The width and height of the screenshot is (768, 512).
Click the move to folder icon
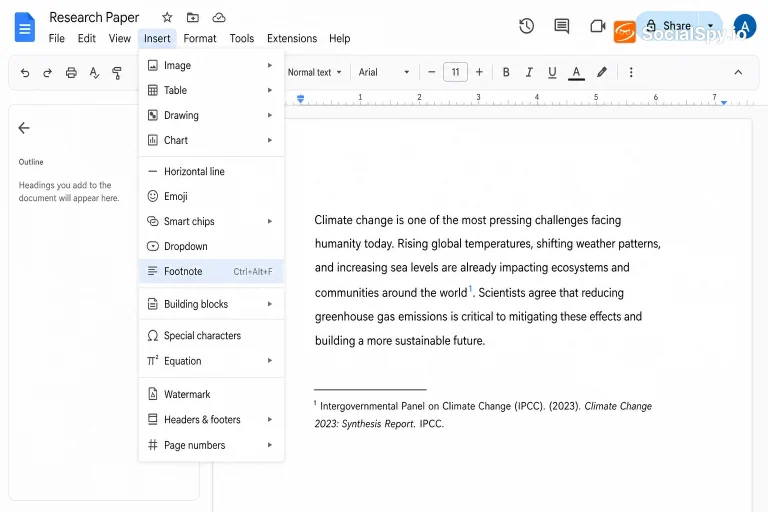(x=193, y=18)
